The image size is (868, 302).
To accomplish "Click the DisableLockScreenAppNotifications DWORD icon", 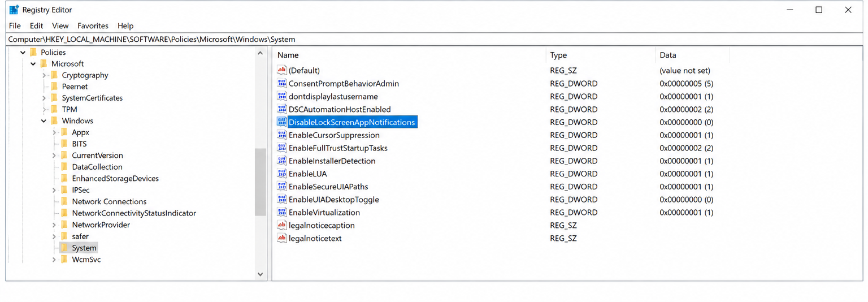I will pyautogui.click(x=282, y=122).
